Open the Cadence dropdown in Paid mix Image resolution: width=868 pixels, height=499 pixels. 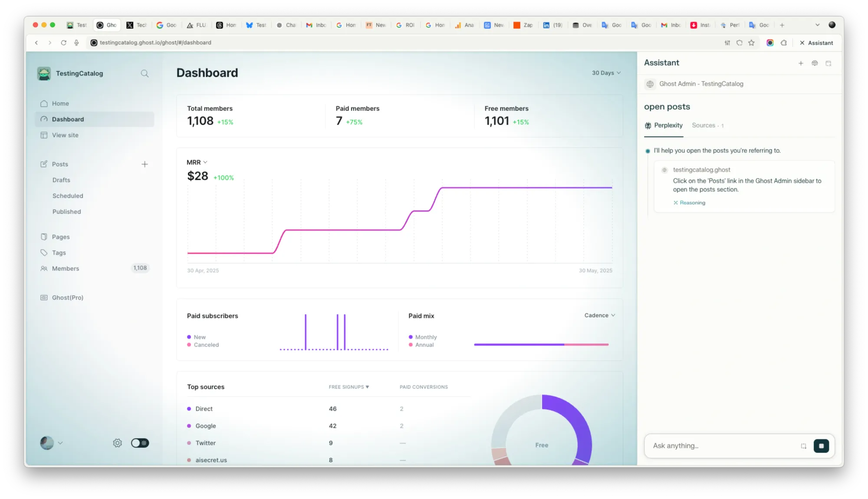(x=599, y=315)
